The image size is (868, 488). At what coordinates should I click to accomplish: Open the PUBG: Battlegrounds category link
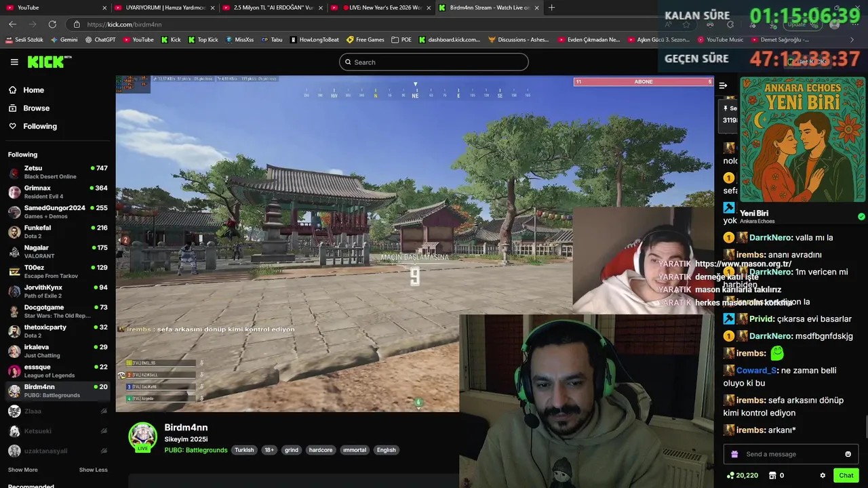click(x=196, y=450)
